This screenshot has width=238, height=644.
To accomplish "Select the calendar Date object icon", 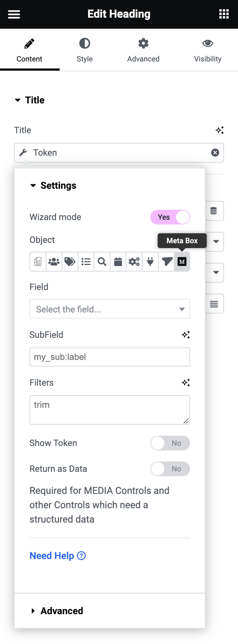I will click(118, 262).
